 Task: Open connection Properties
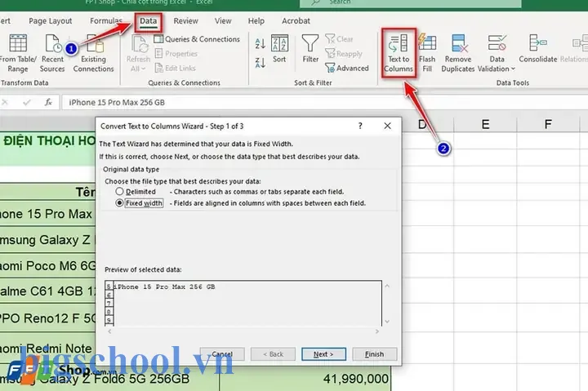pos(176,54)
